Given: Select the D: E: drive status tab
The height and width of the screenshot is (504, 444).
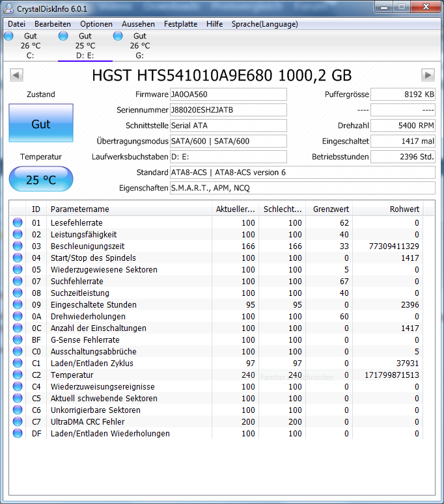Looking at the screenshot, I should point(85,46).
